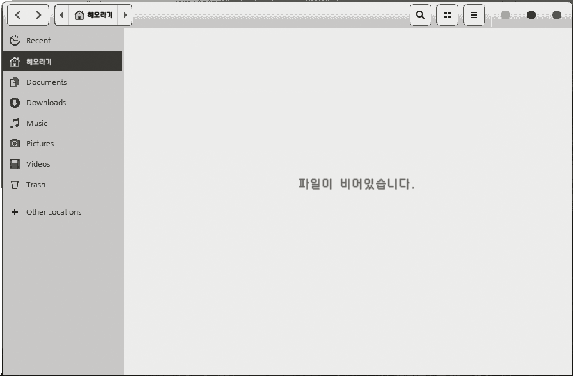
Task: Click the plus icon beside Other Locations
Action: 15,212
